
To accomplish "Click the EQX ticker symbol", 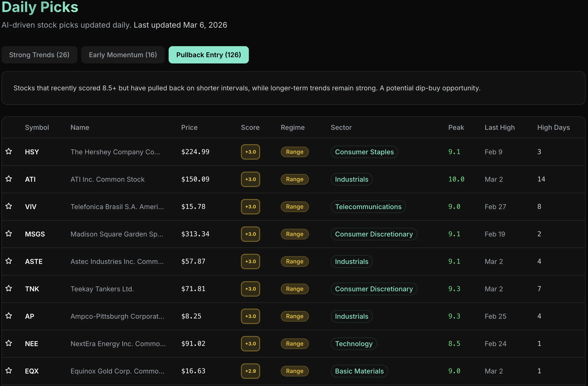I will [32, 371].
